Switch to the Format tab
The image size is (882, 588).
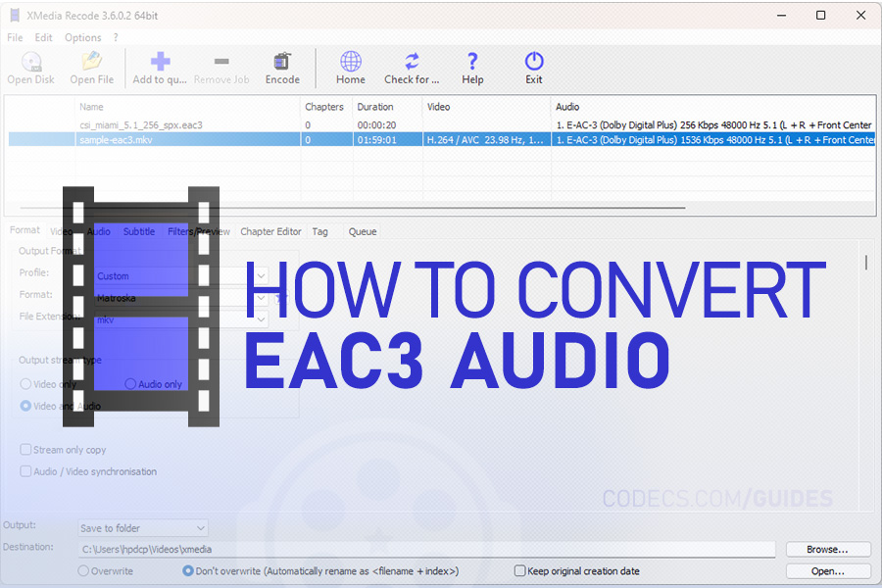[x=24, y=230]
